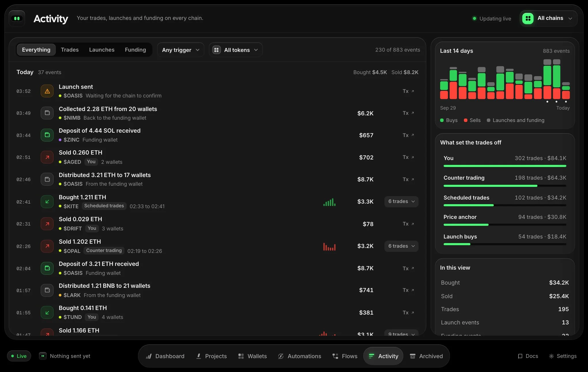
Task: Open the All tokens dropdown
Action: 236,50
